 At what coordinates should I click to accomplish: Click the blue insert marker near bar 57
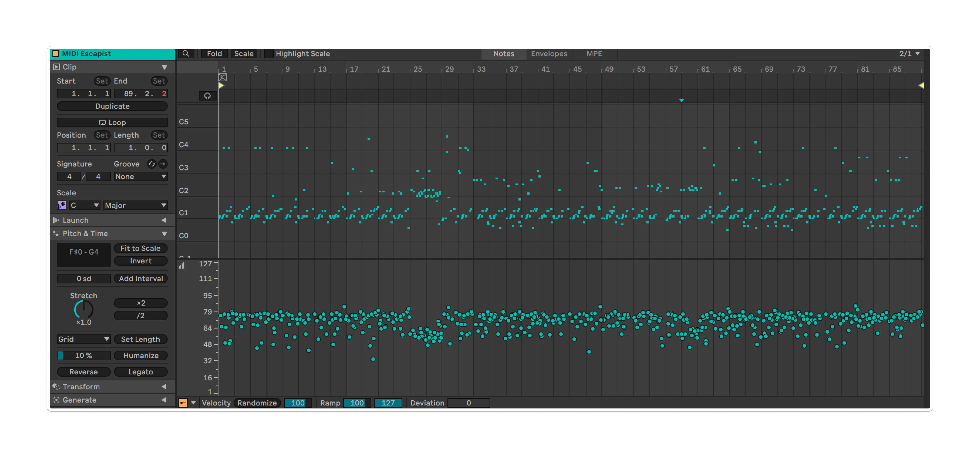click(681, 101)
